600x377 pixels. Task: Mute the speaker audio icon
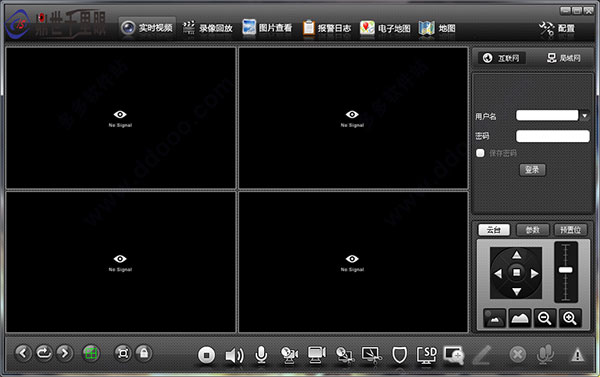click(234, 356)
